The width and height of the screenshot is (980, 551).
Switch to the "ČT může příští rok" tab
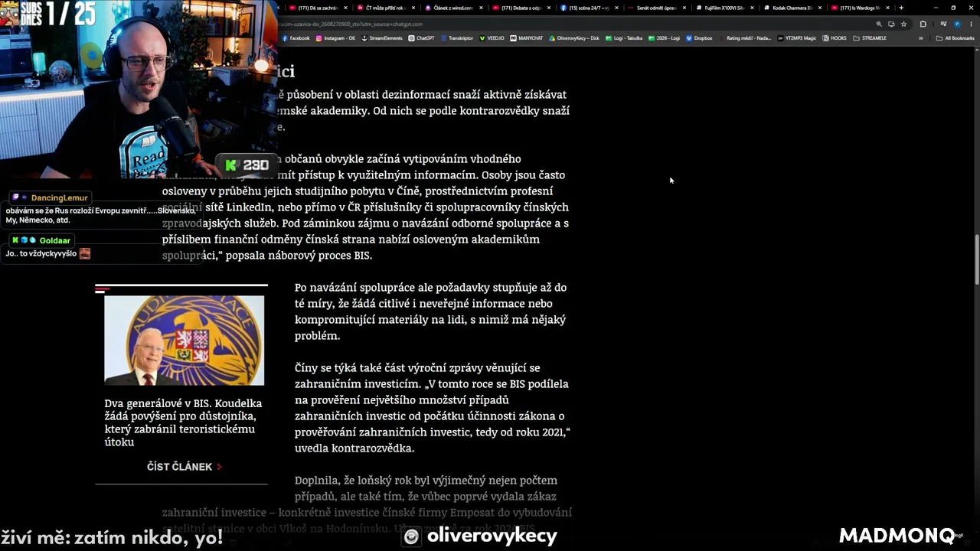click(384, 8)
